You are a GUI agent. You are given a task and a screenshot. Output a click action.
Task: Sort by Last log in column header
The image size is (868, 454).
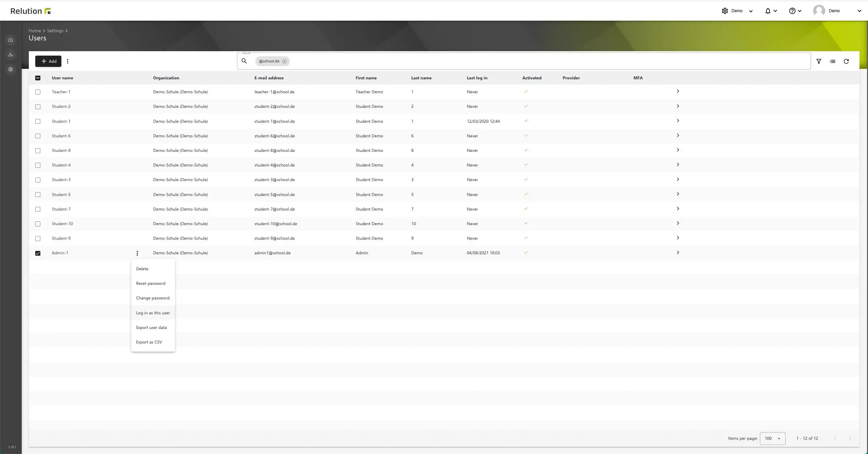(x=477, y=78)
